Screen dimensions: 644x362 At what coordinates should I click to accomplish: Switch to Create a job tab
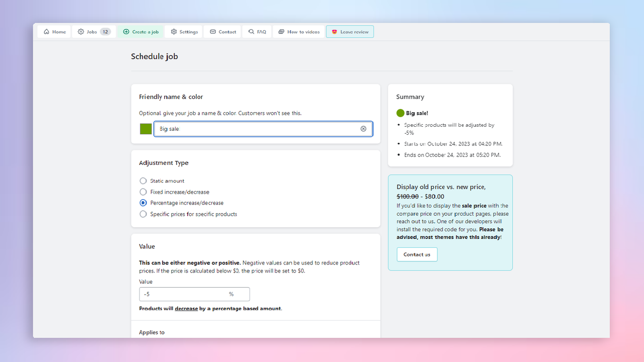coord(140,32)
